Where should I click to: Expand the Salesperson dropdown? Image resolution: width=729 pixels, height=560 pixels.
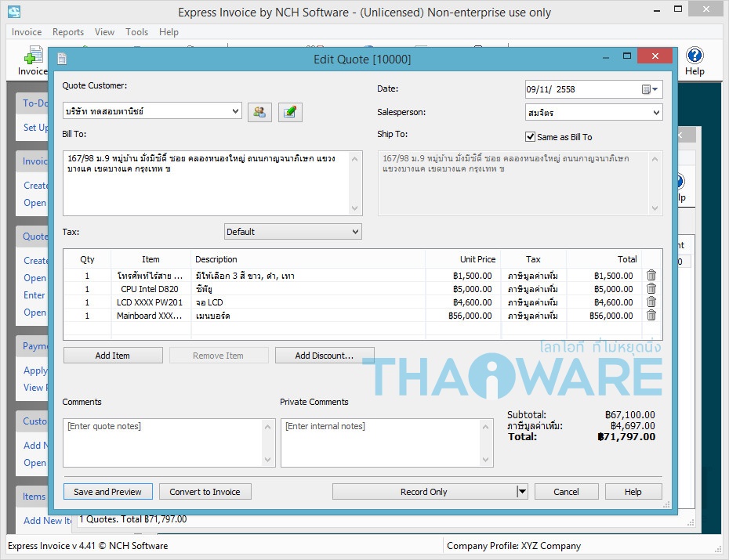(x=656, y=112)
